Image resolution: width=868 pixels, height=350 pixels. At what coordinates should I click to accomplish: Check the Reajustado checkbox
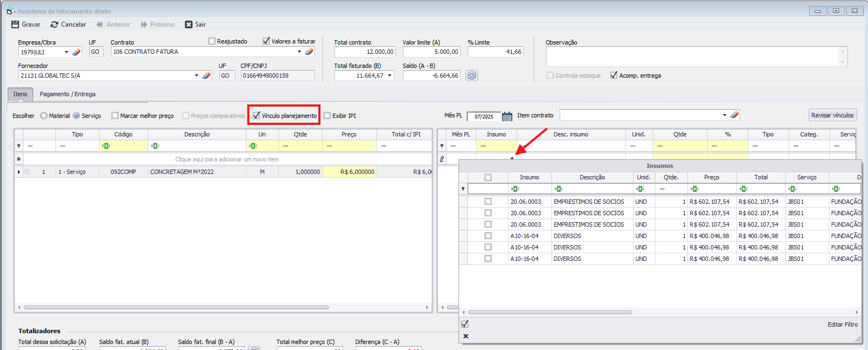point(212,41)
